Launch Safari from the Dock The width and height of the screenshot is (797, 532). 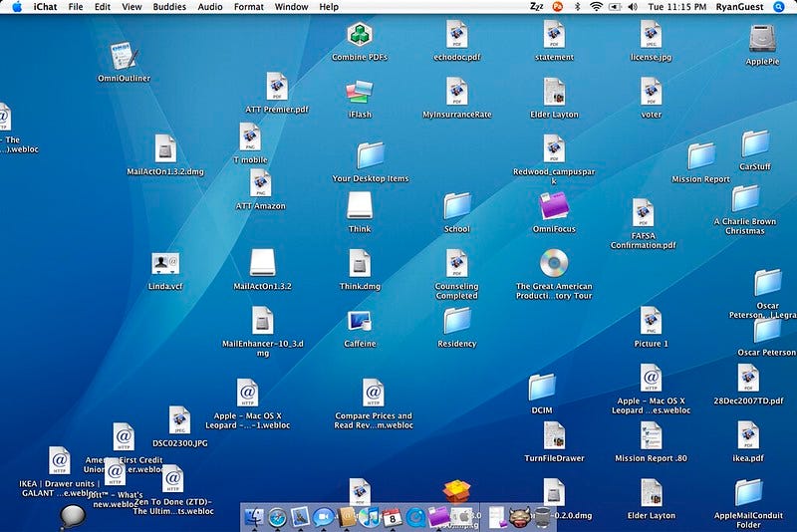coord(278,517)
